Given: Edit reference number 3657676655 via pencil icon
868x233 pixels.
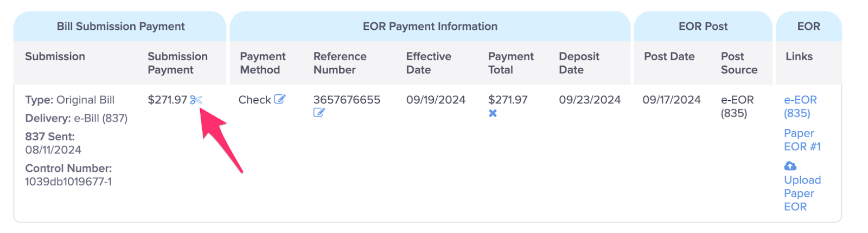Looking at the screenshot, I should coord(319,113).
